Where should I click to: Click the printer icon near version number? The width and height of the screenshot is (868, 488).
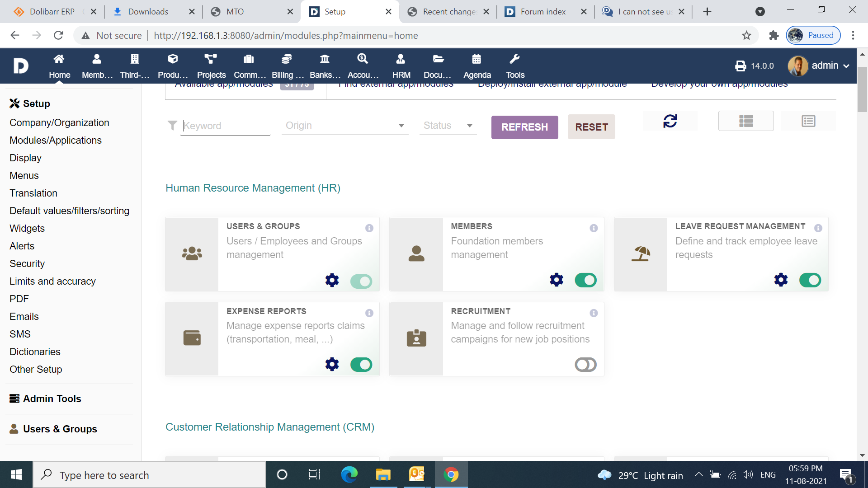[x=741, y=66]
